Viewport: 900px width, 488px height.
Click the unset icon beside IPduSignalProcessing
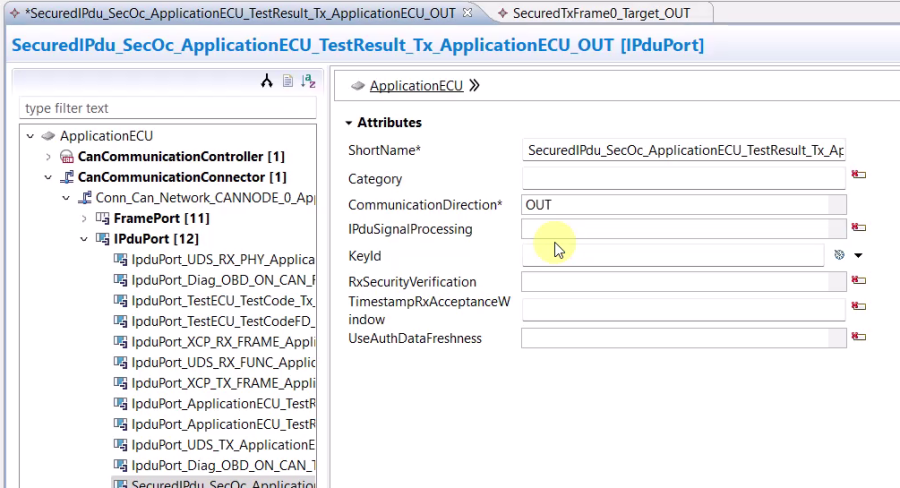(859, 227)
